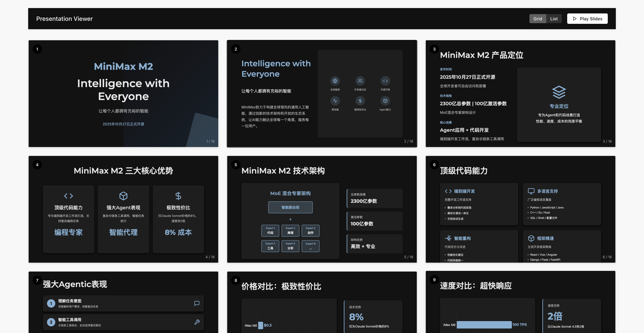This screenshot has width=644, height=333.
Task: Click the layers icon above 专业定位
Action: [x=559, y=92]
